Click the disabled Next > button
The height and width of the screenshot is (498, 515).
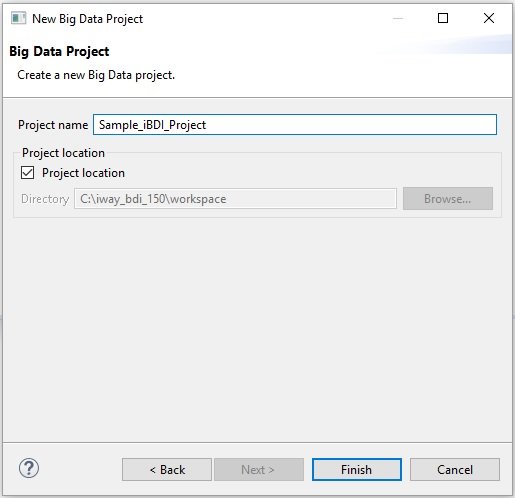pyautogui.click(x=259, y=470)
